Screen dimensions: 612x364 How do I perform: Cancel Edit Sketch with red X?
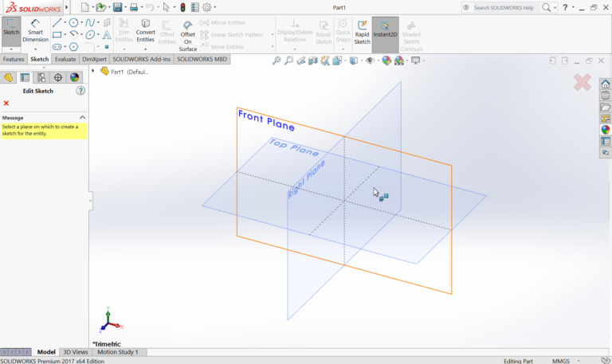(6, 103)
